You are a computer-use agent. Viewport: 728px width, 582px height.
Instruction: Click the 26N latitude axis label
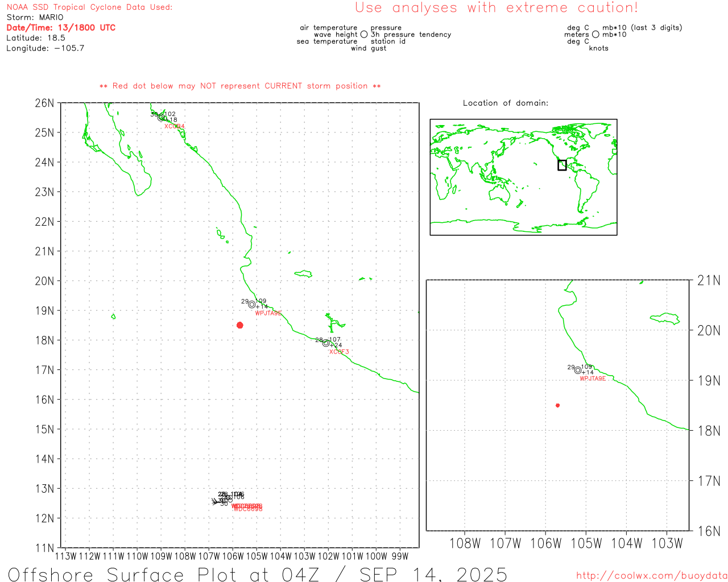pos(44,103)
